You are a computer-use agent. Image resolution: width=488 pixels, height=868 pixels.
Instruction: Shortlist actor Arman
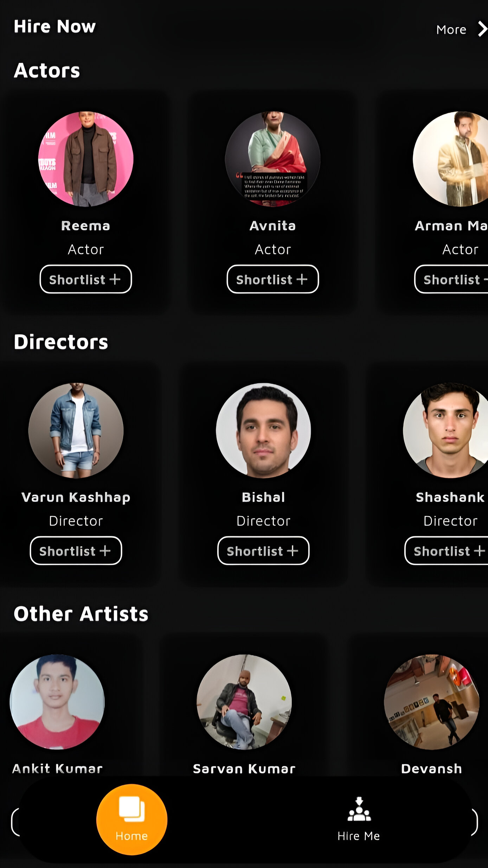tap(451, 279)
